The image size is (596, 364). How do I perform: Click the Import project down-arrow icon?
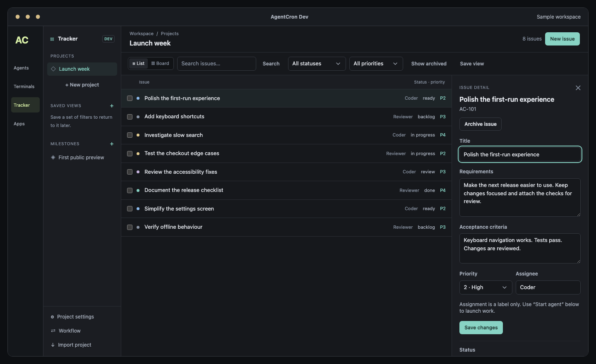click(53, 345)
